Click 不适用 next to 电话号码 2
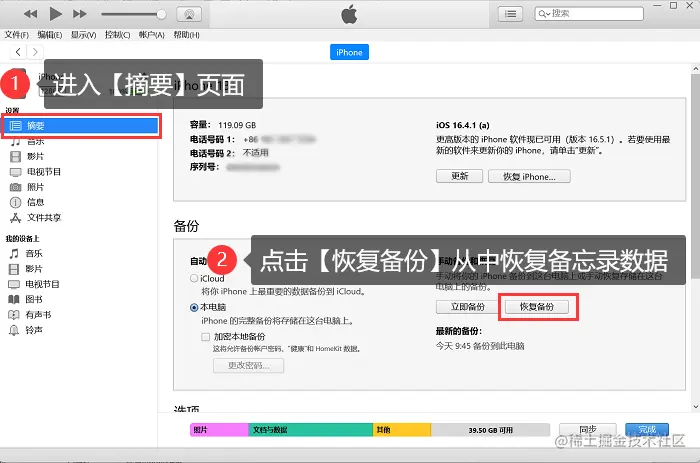The width and height of the screenshot is (700, 463). click(255, 153)
